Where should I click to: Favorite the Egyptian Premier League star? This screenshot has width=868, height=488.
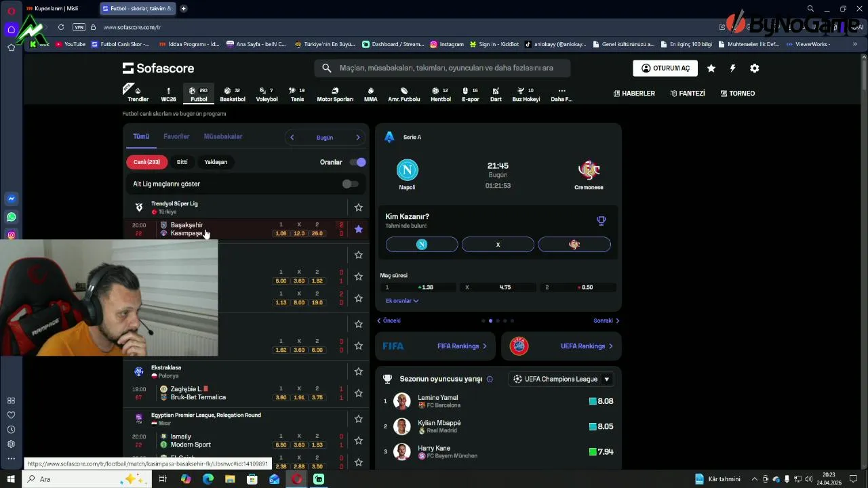tap(358, 419)
